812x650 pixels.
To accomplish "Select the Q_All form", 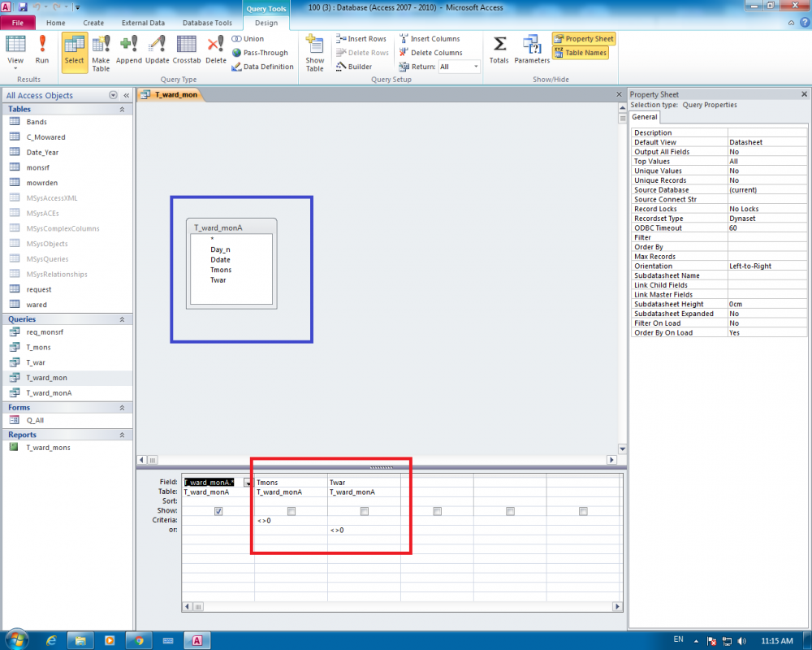I will coord(35,420).
